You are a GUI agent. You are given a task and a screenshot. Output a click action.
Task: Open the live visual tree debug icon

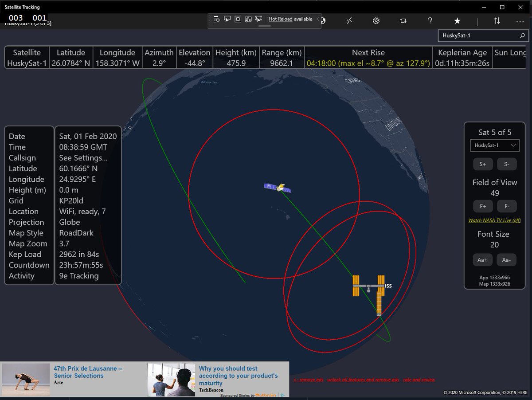(216, 19)
